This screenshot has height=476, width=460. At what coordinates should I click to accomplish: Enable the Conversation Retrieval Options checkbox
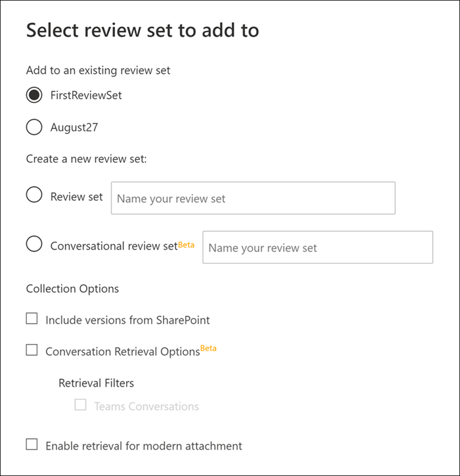click(x=32, y=351)
